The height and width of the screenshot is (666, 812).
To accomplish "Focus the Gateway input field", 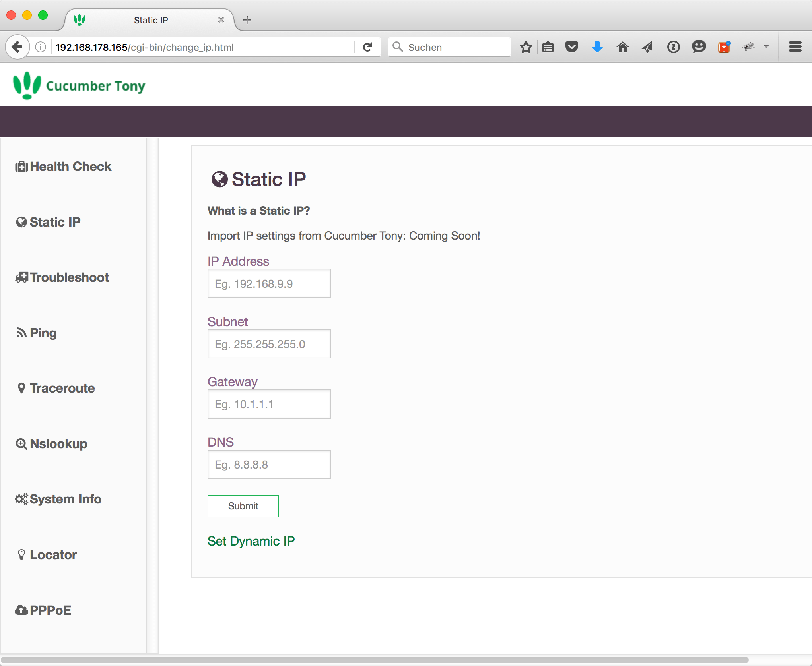I will click(x=269, y=404).
